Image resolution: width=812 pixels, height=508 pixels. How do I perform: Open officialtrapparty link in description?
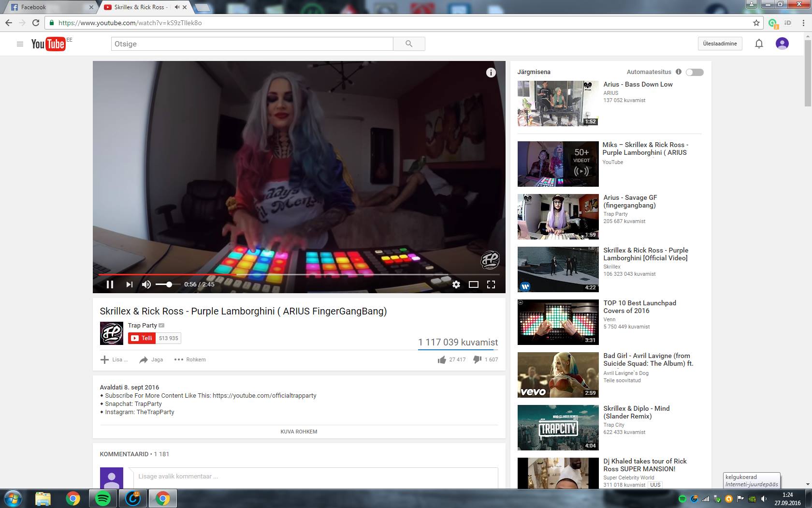(x=264, y=395)
